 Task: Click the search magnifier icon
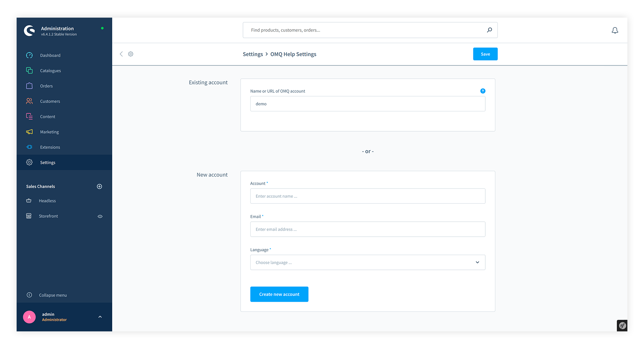point(489,30)
